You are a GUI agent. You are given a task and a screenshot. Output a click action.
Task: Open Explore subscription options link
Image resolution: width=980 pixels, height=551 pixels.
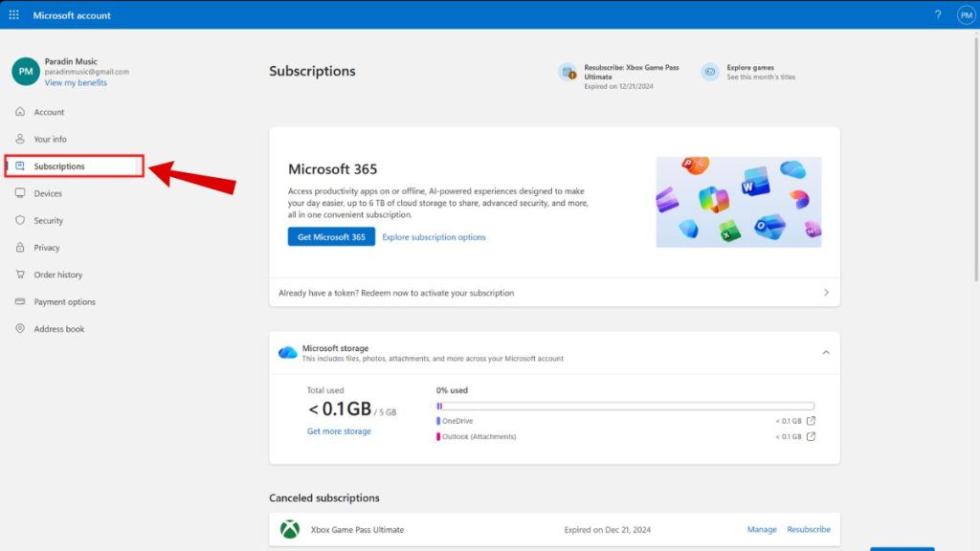[434, 237]
